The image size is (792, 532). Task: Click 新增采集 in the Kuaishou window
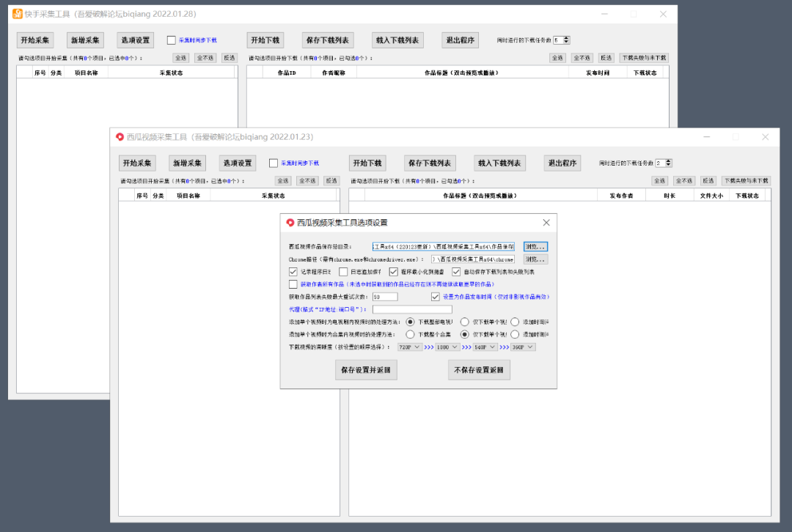85,40
